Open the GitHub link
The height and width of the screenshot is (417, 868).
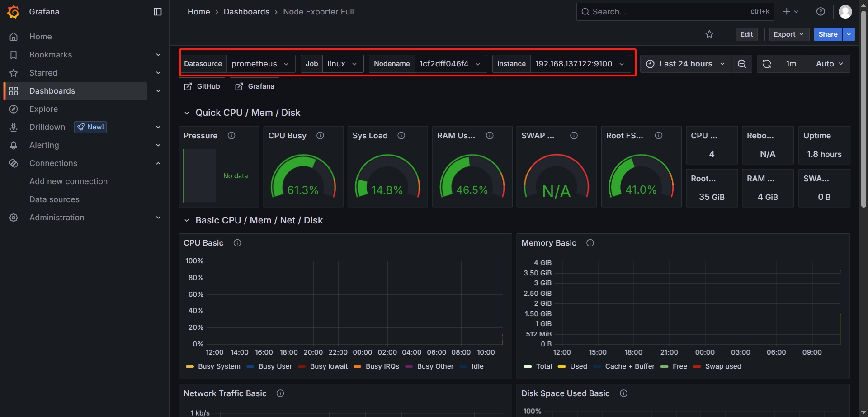(x=202, y=86)
